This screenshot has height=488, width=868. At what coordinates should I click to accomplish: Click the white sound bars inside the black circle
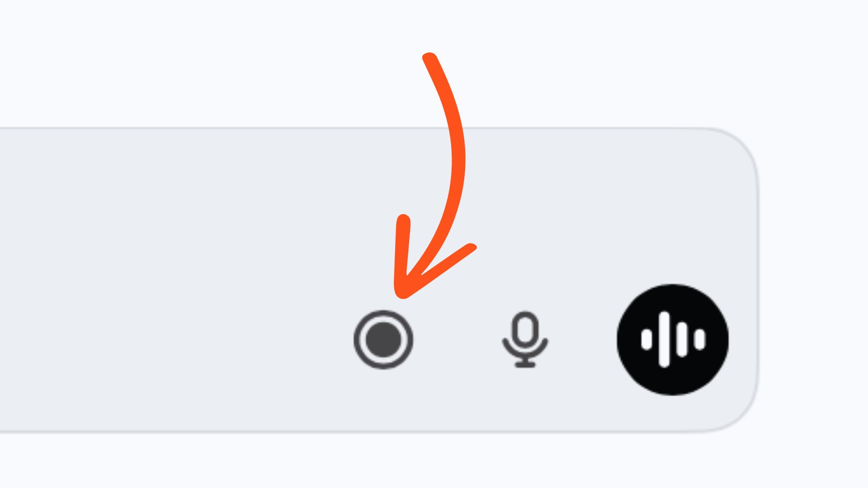click(x=673, y=340)
